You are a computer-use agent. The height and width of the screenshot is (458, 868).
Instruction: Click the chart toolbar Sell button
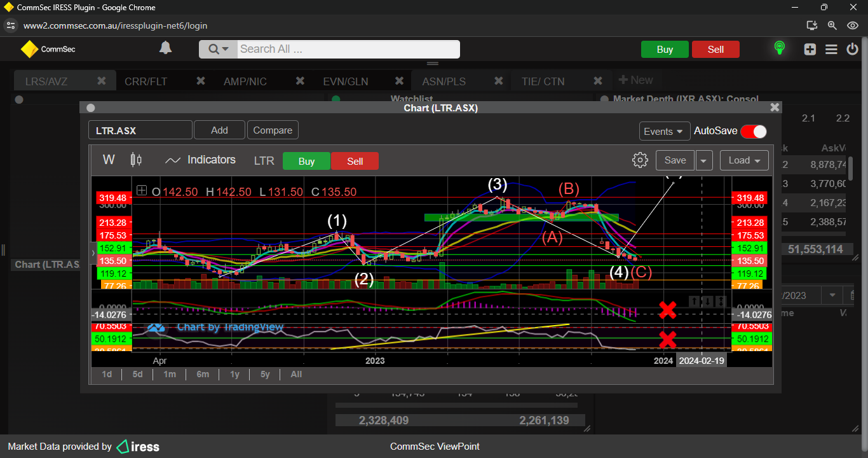[355, 161]
